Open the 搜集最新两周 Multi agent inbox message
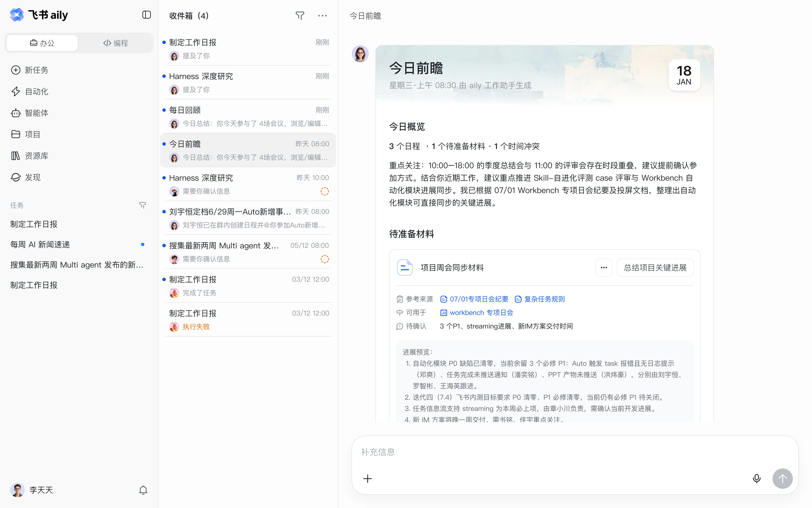 click(248, 252)
